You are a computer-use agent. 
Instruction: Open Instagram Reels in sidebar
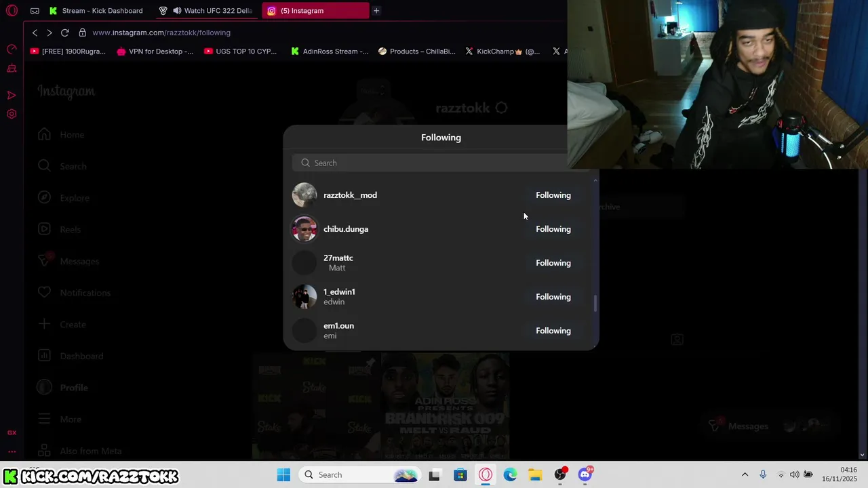(59, 230)
